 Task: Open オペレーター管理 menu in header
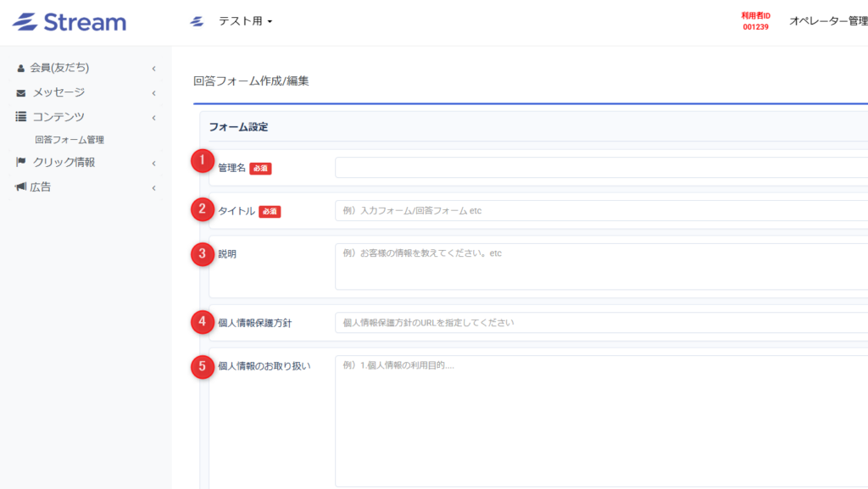(x=828, y=21)
